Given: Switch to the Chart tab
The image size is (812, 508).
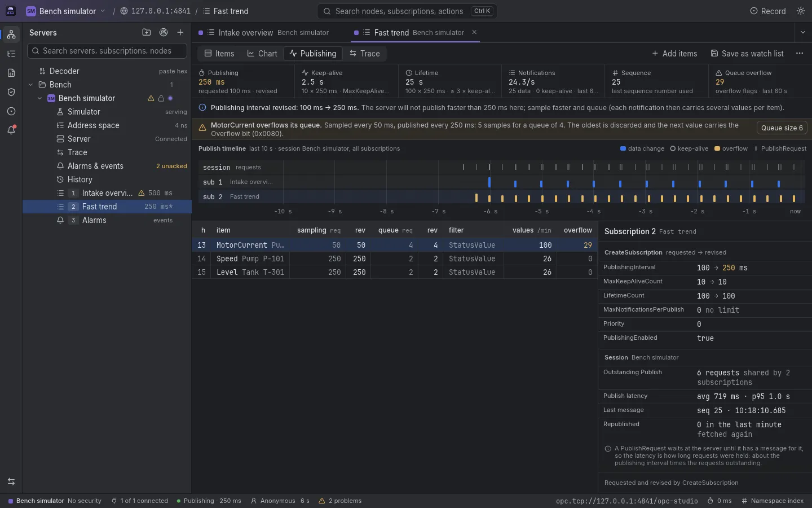Looking at the screenshot, I should click(x=262, y=54).
